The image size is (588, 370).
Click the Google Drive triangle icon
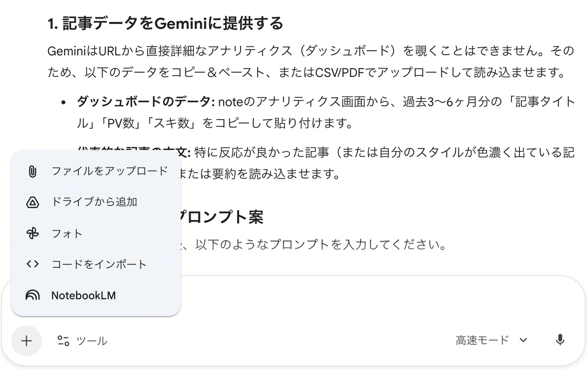tap(32, 202)
